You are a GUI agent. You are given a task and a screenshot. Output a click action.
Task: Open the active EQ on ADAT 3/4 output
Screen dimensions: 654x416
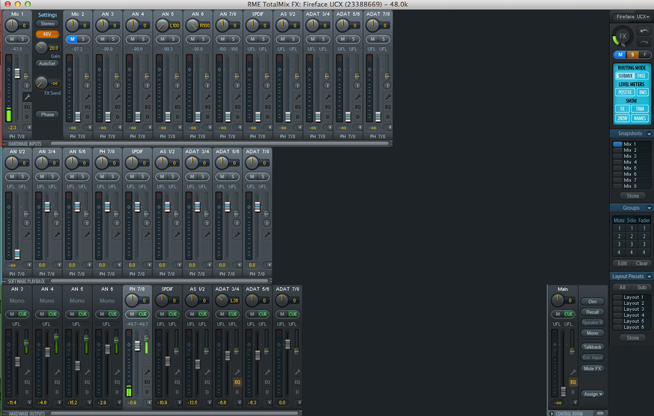point(237,382)
